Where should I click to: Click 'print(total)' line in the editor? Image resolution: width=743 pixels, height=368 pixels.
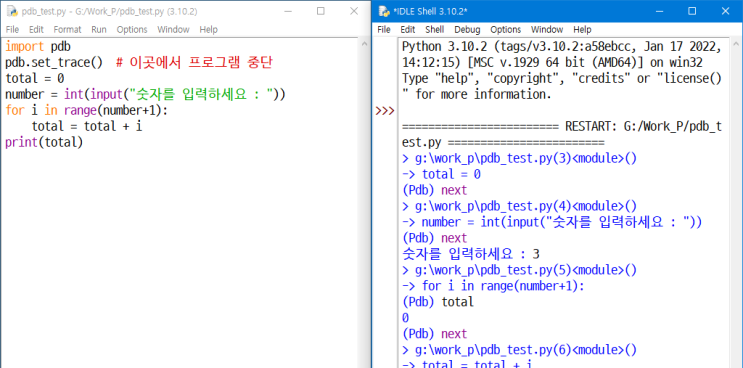click(x=44, y=142)
